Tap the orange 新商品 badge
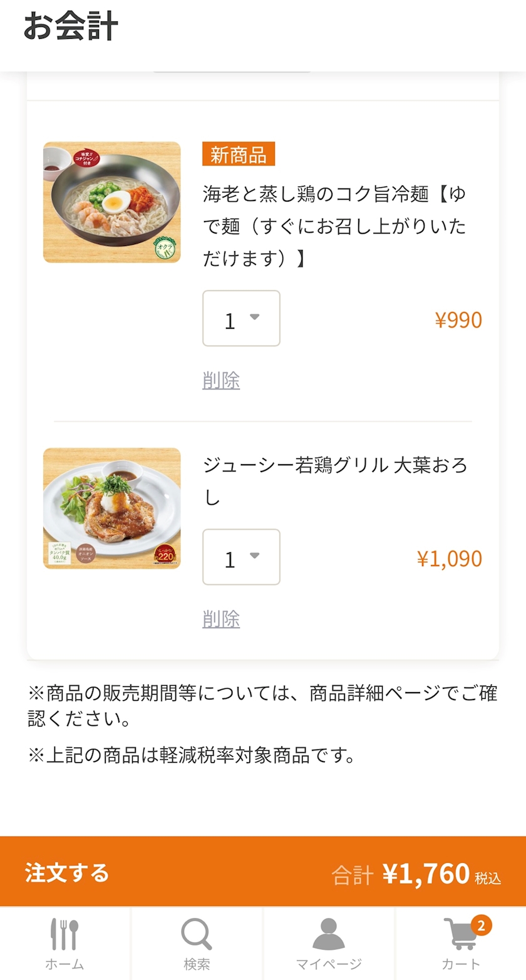Viewport: 526px width, 980px height. (x=239, y=154)
